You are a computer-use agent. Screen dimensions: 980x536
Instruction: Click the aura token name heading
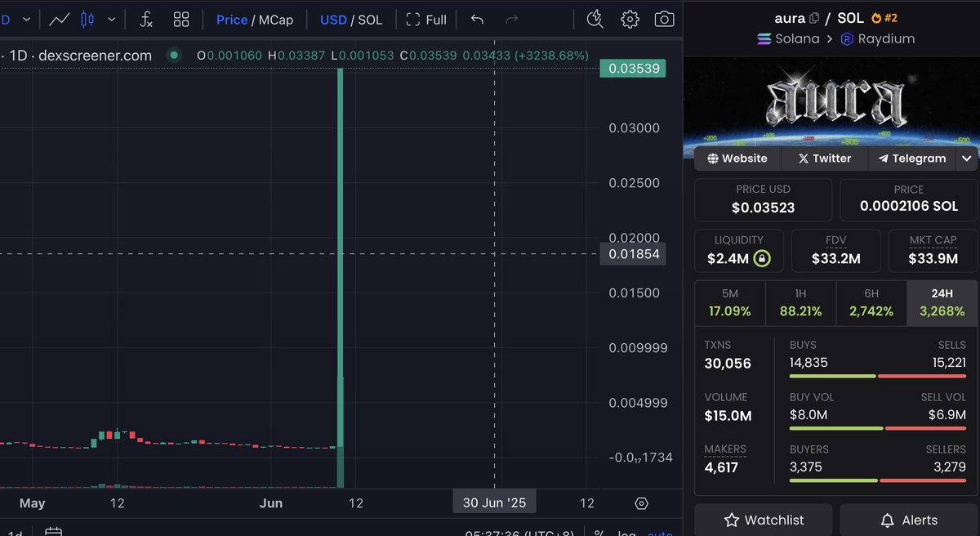790,18
